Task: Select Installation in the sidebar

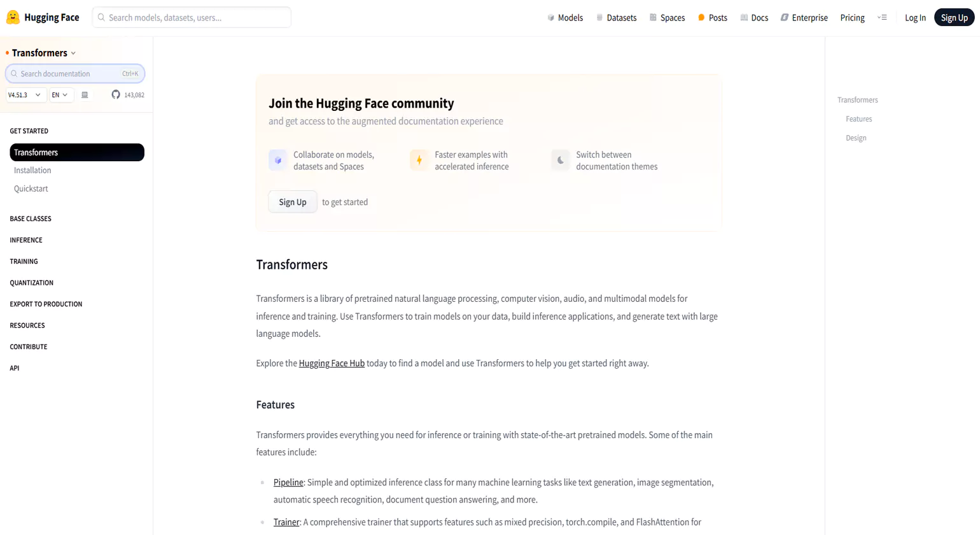Action: 32,171
